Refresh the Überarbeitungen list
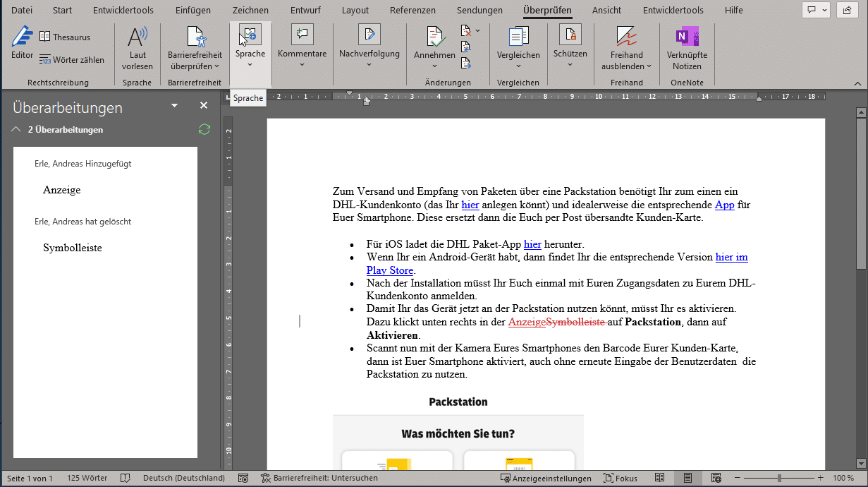Image resolution: width=868 pixels, height=487 pixels. [x=204, y=129]
